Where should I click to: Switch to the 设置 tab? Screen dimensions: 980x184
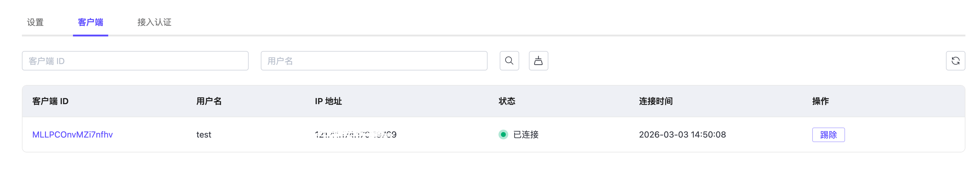(35, 22)
